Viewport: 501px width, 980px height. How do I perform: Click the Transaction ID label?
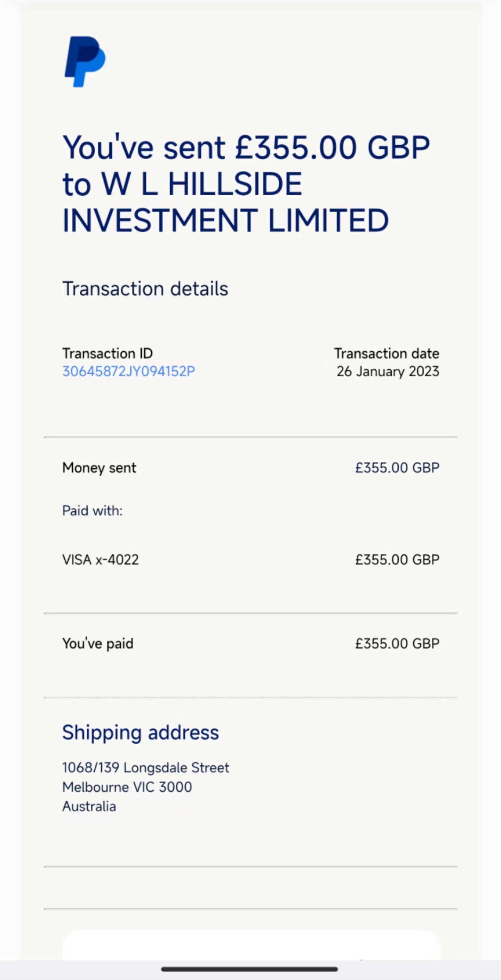(x=108, y=353)
